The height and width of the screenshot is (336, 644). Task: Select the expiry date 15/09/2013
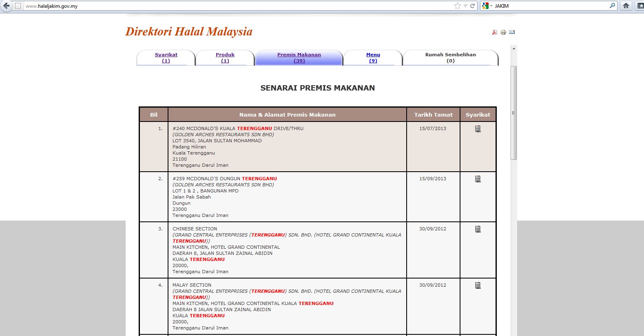tap(433, 179)
